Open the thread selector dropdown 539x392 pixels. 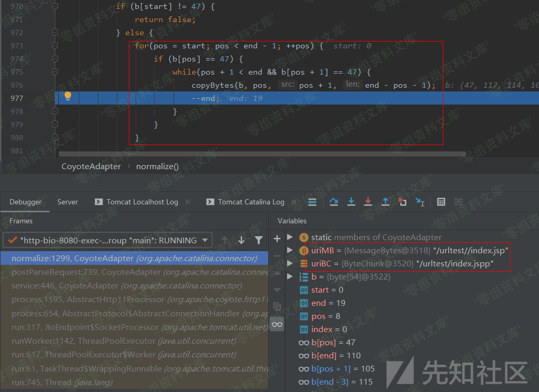(107, 240)
